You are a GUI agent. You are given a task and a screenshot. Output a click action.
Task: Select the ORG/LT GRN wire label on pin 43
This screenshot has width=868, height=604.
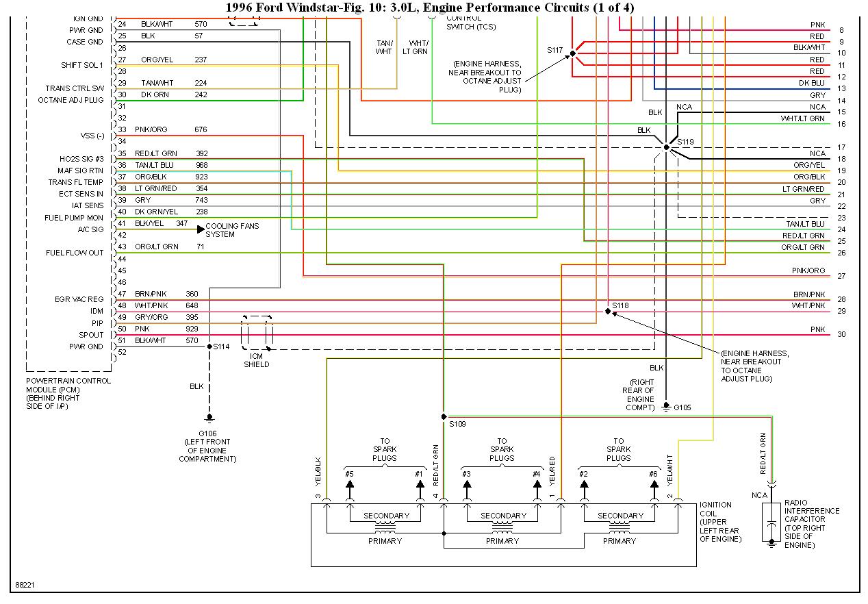click(156, 247)
